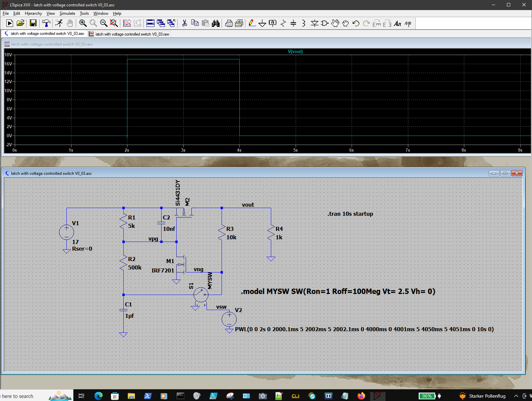Choose the Diode tool in toolbar
532x401 pixels.
click(x=314, y=23)
